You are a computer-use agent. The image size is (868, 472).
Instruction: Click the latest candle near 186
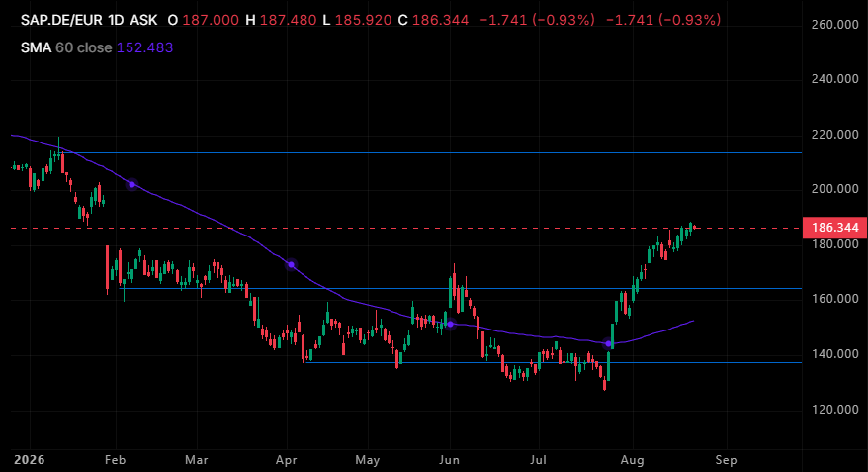[694, 228]
